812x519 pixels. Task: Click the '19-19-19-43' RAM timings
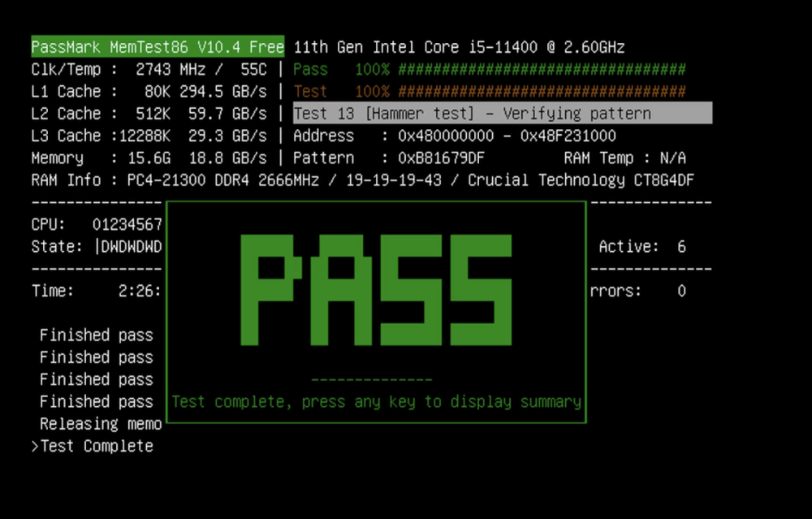coord(394,180)
